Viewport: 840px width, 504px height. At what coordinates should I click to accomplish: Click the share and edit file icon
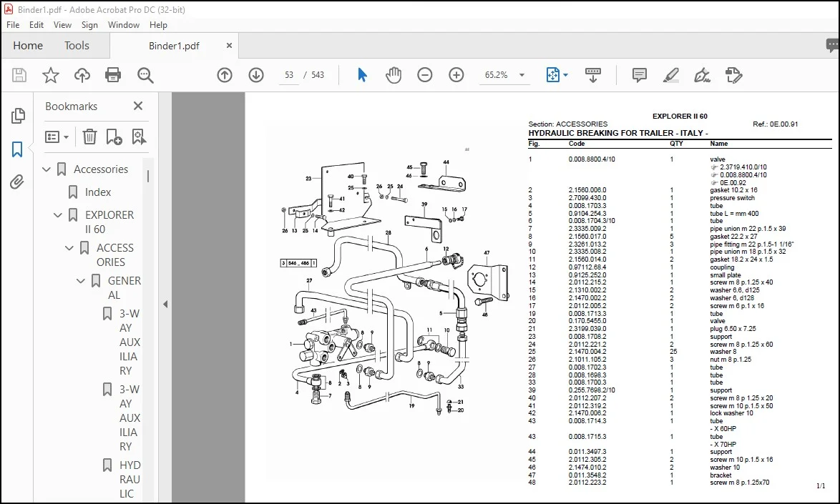click(x=733, y=75)
